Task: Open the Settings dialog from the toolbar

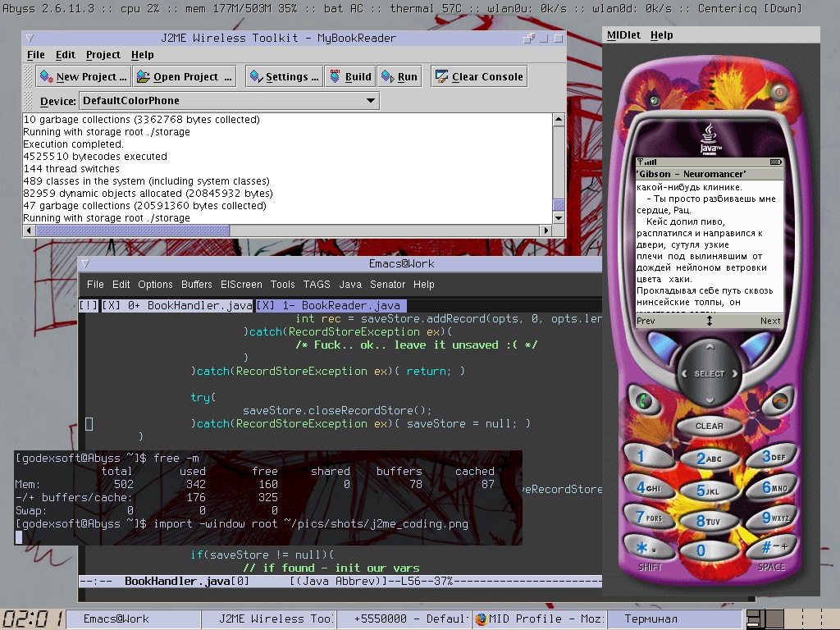Action: [284, 77]
